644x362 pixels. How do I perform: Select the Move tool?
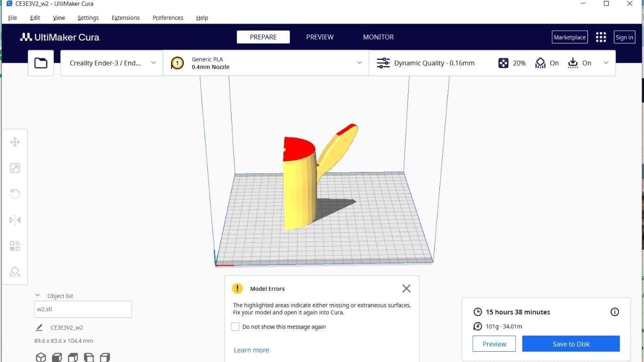15,142
